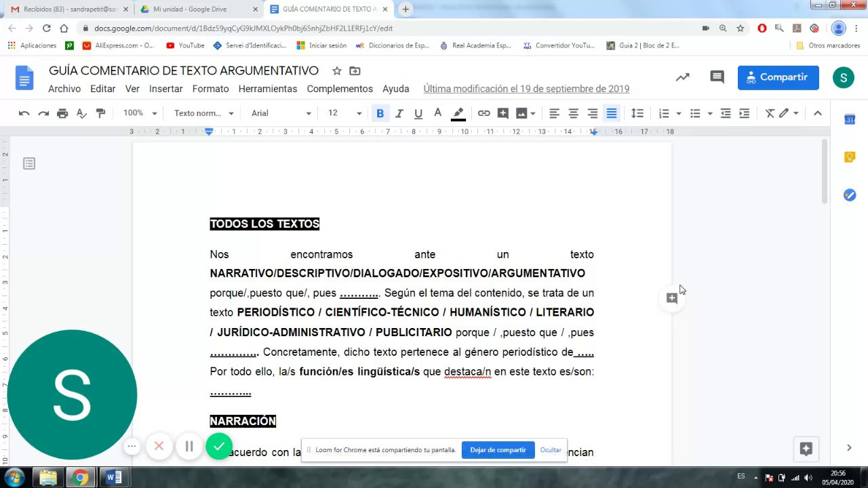
Task: Pause the Loom recording
Action: tap(189, 446)
